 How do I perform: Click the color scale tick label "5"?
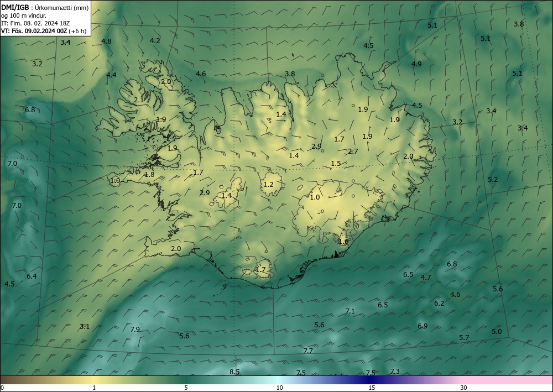pos(186,388)
